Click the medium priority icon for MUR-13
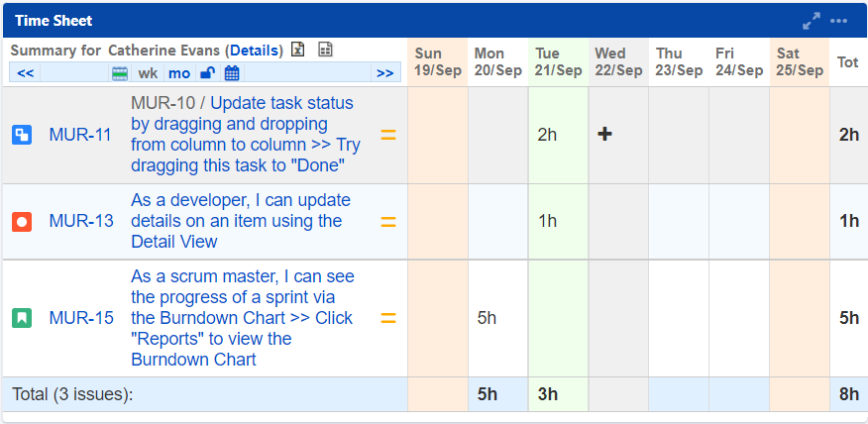The width and height of the screenshot is (868, 424). pyautogui.click(x=388, y=221)
